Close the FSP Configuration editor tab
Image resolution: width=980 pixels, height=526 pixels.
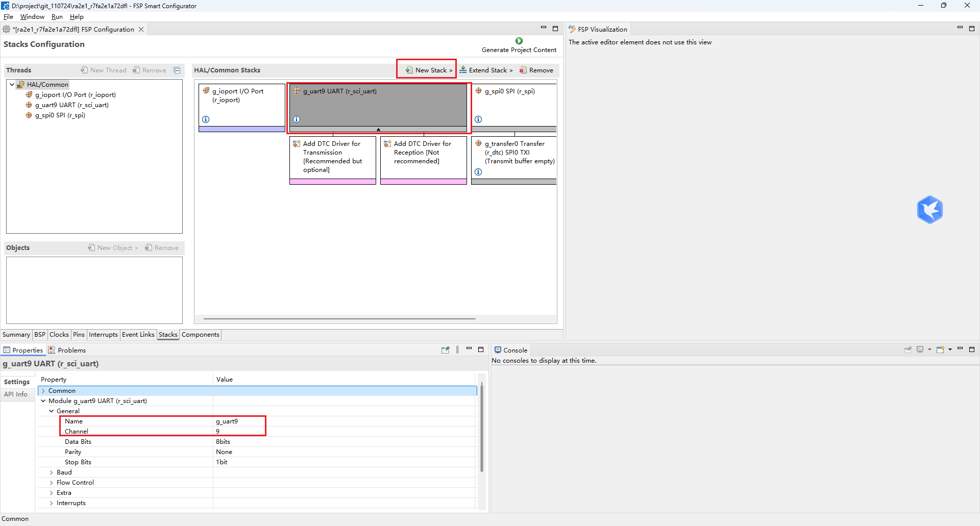141,30
